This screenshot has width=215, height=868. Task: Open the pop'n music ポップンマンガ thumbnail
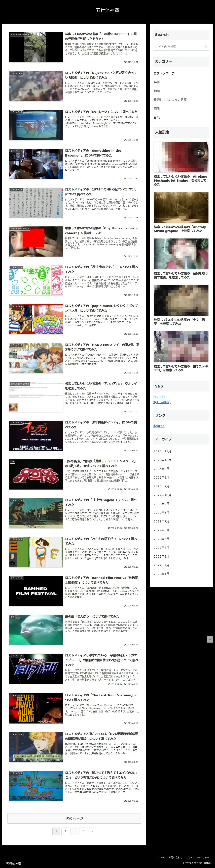click(x=36, y=319)
